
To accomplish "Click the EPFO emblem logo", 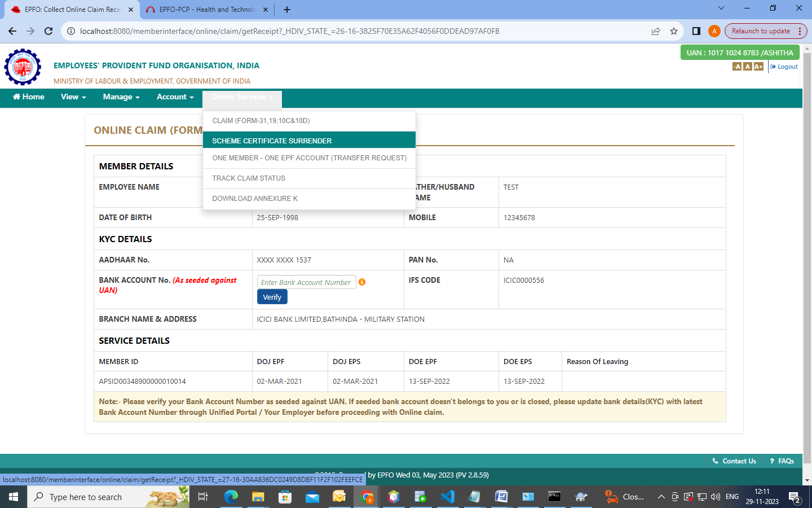I will [23, 67].
